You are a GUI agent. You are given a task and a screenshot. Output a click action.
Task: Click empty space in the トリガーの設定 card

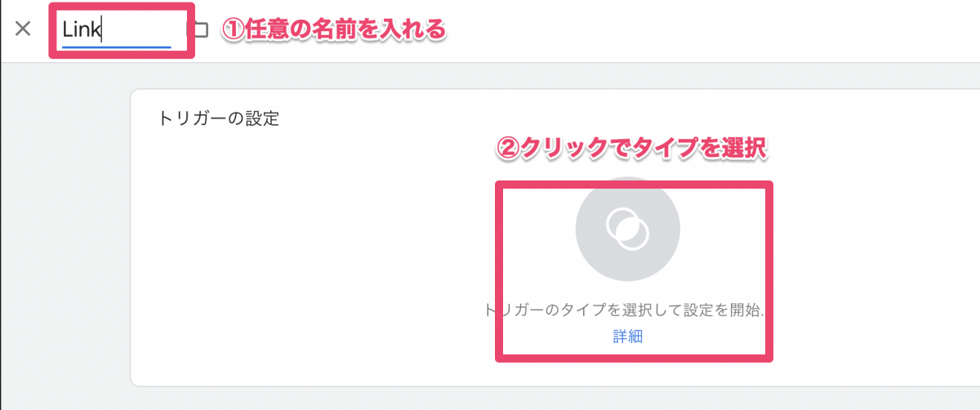310,261
